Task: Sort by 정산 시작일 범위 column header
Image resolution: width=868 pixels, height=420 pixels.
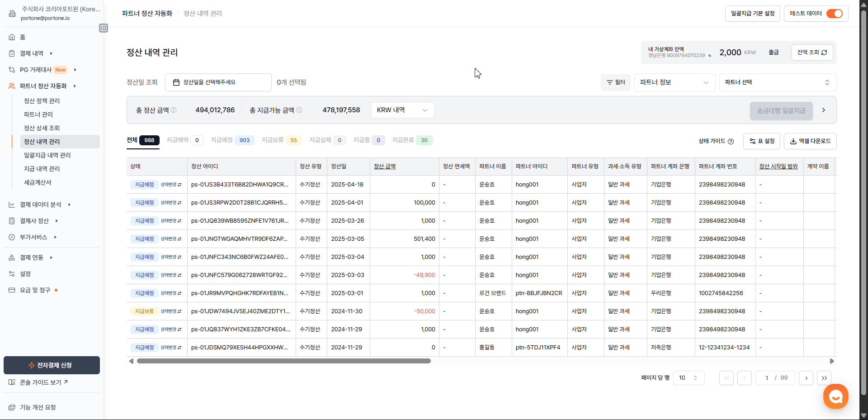Action: click(778, 167)
